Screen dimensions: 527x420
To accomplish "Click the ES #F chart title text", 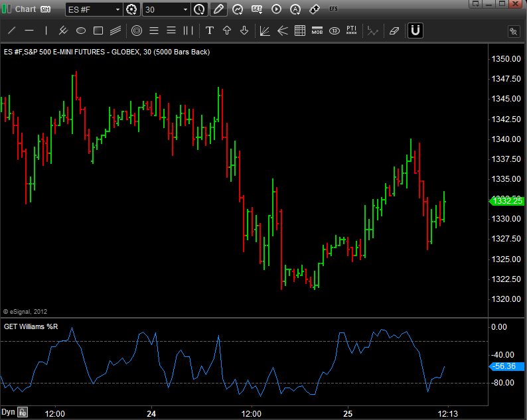I will click(107, 52).
